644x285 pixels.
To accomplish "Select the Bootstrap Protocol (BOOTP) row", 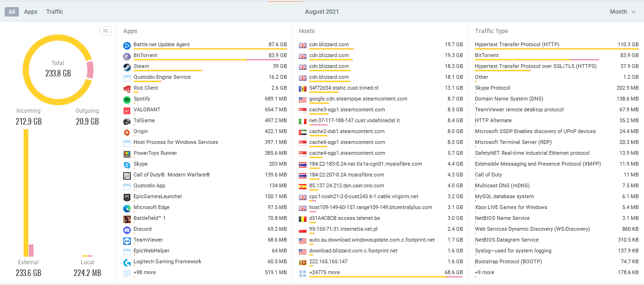I will click(x=557, y=262).
